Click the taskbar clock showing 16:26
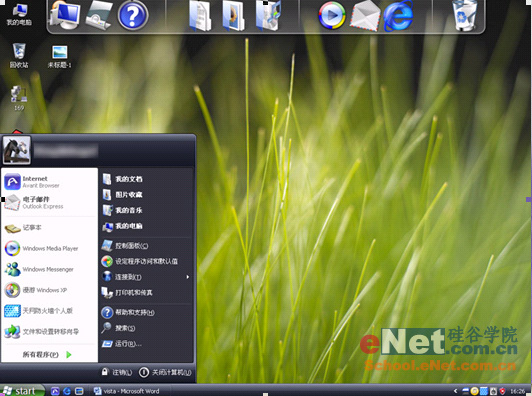The height and width of the screenshot is (396, 532). coord(517,392)
